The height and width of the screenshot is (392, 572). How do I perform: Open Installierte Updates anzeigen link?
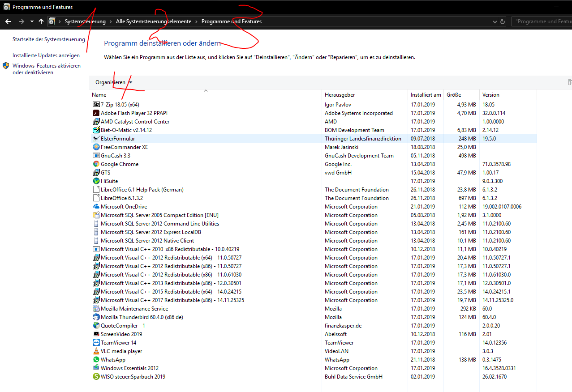[x=46, y=55]
